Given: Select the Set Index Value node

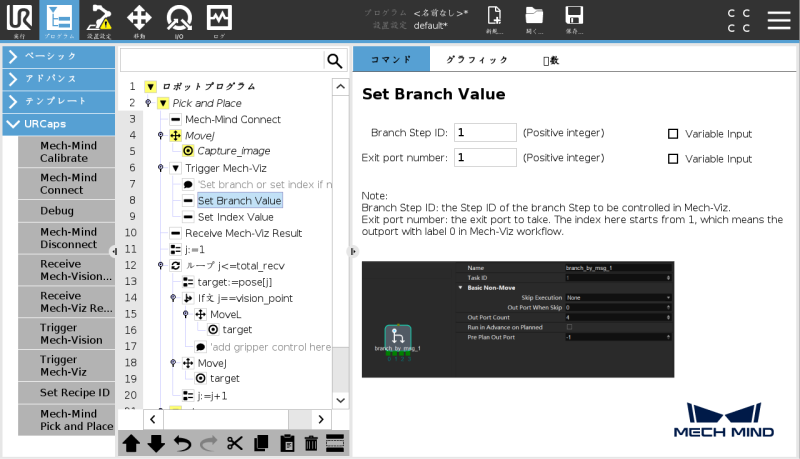Looking at the screenshot, I should pos(235,217).
